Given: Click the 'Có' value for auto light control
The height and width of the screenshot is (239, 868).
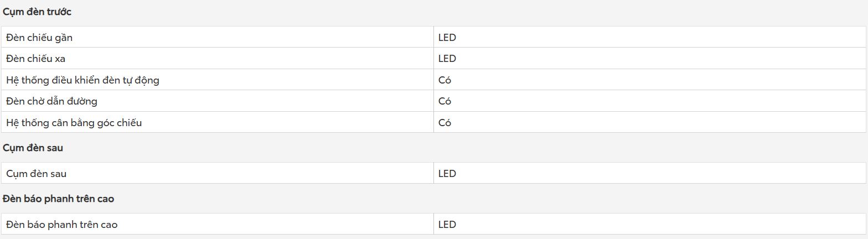Looking at the screenshot, I should (x=445, y=80).
